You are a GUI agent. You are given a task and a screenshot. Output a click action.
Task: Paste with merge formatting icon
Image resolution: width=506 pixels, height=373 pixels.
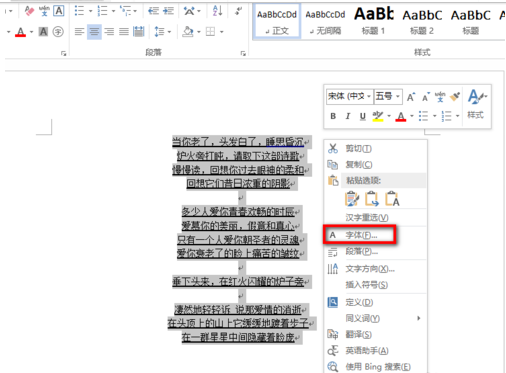[x=372, y=199]
